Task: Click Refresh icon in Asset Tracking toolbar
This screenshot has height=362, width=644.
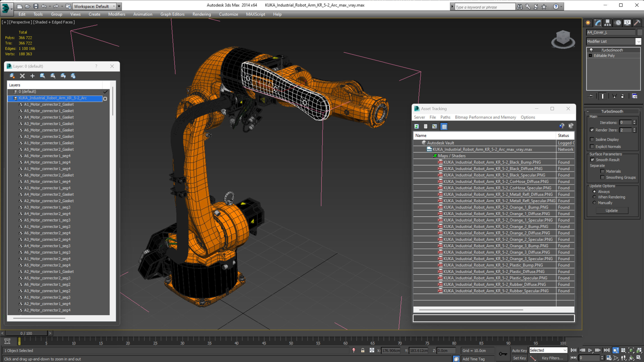Action: (416, 126)
